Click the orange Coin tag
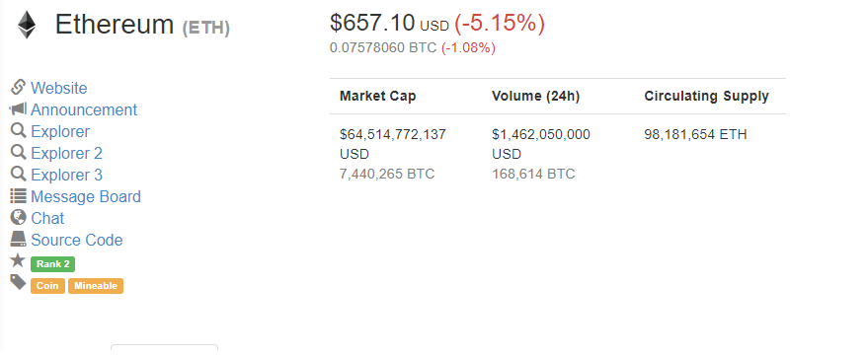The height and width of the screenshot is (358, 868). click(47, 286)
